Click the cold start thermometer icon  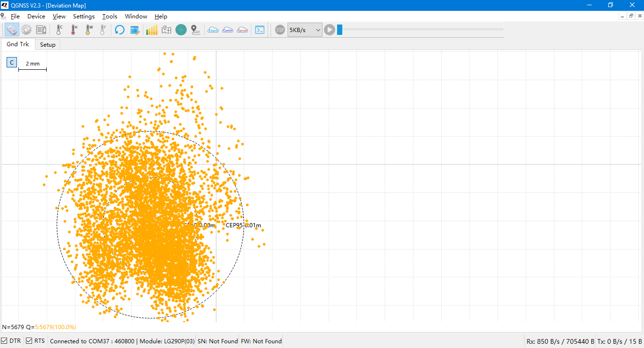59,30
